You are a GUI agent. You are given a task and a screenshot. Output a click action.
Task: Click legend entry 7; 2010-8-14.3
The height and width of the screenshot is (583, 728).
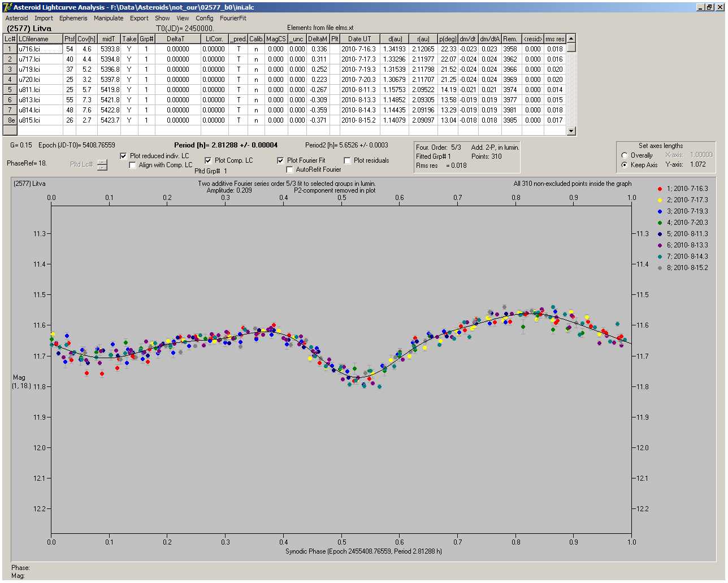pyautogui.click(x=687, y=256)
